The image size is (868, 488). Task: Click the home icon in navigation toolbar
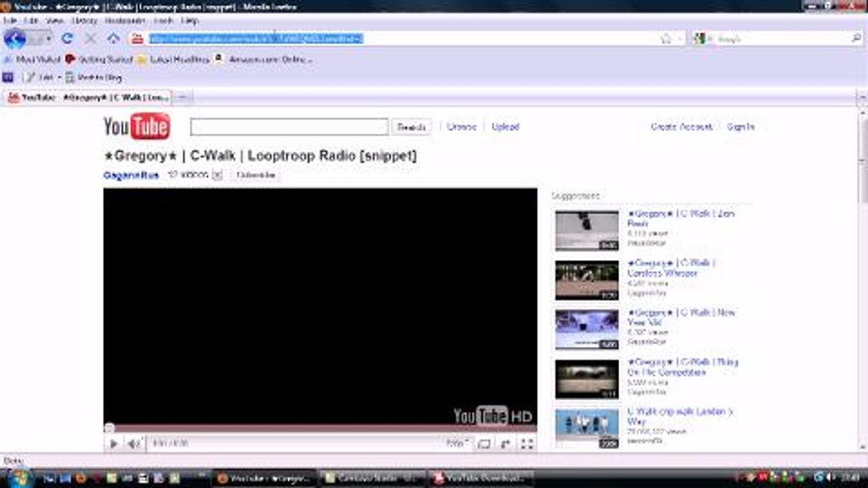click(x=113, y=39)
